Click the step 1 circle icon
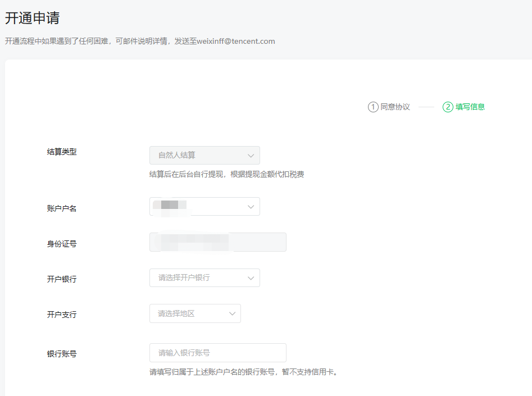 tap(373, 107)
